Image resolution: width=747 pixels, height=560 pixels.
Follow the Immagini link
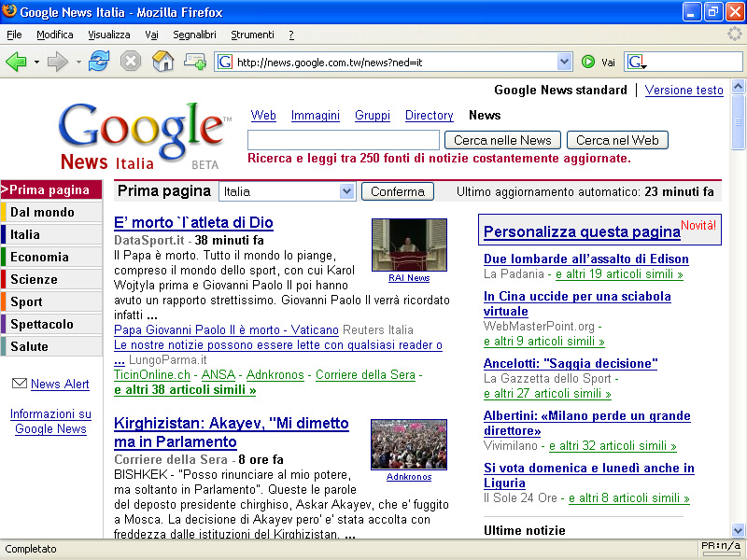point(316,115)
